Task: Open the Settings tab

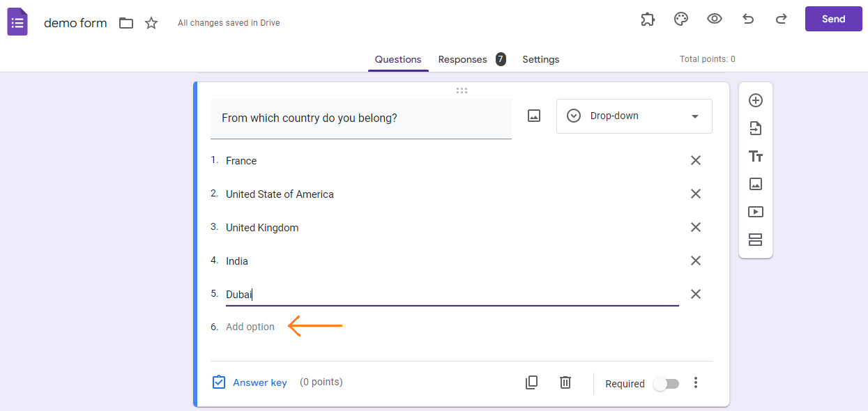Action: click(x=540, y=59)
